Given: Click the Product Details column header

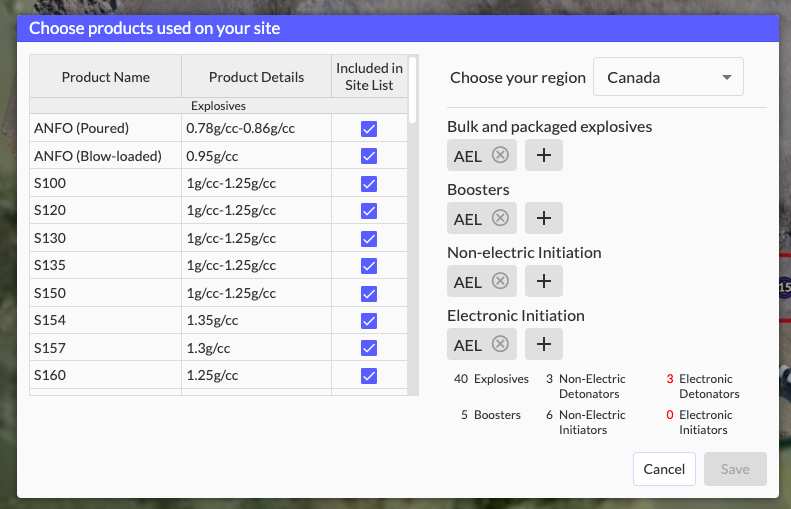Looking at the screenshot, I should 256,77.
